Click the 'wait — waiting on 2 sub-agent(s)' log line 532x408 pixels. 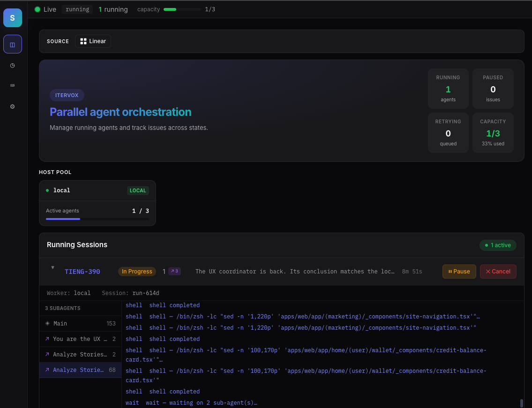tap(191, 403)
